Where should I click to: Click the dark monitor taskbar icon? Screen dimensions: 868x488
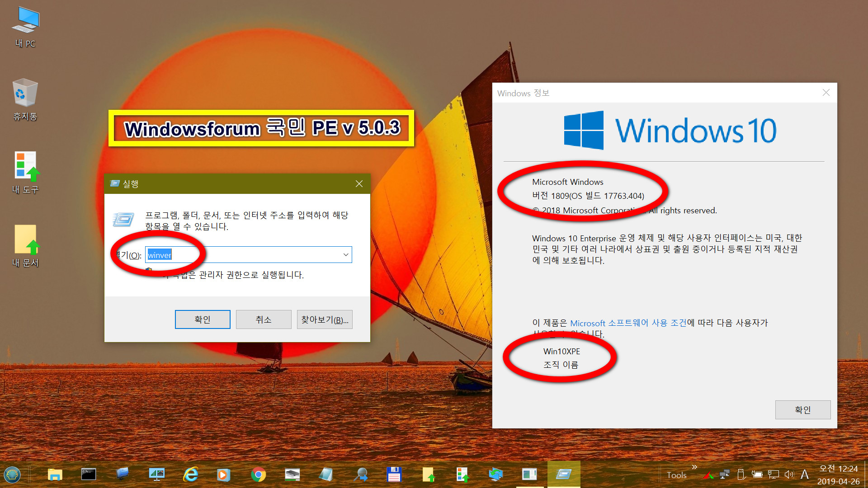pos(123,474)
